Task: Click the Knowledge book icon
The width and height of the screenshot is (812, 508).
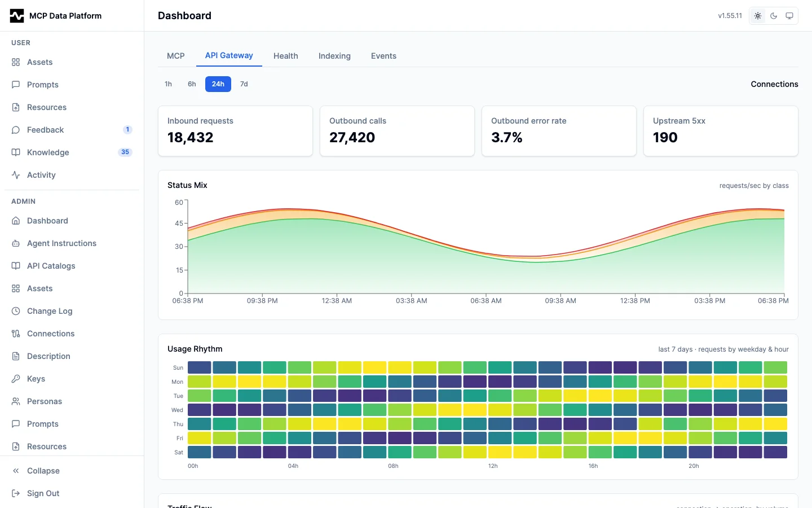Action: (16, 152)
